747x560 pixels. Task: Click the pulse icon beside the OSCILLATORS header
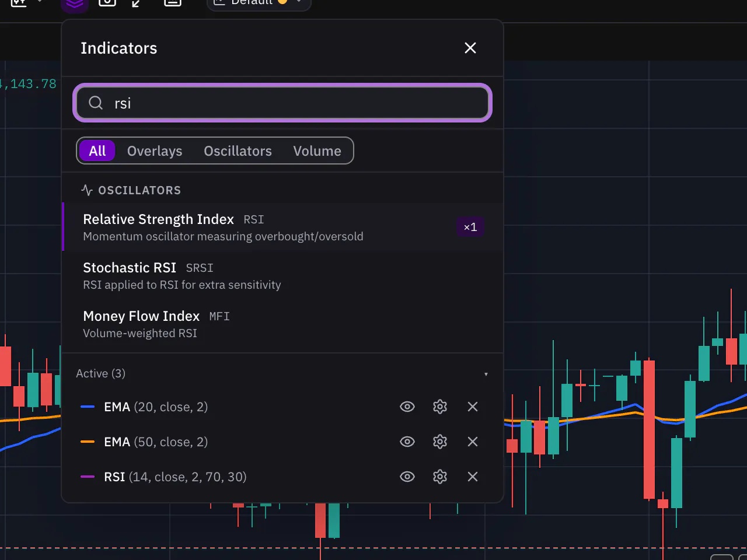click(x=87, y=190)
